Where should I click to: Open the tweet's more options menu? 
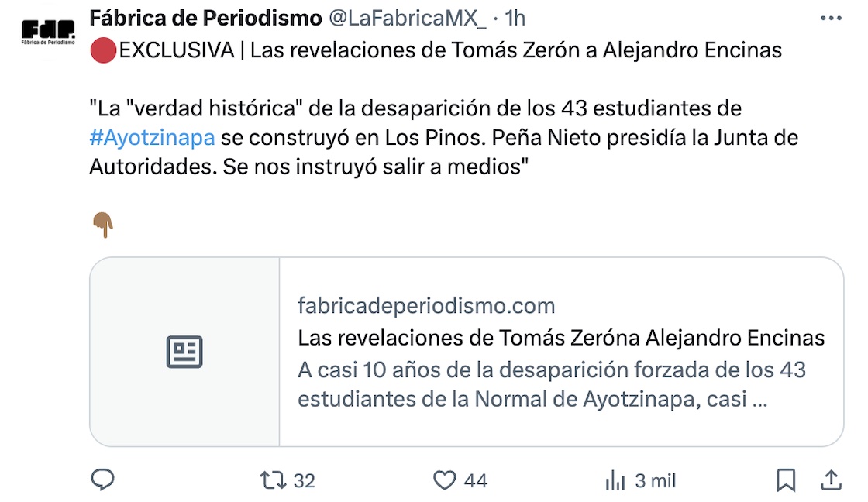click(832, 17)
